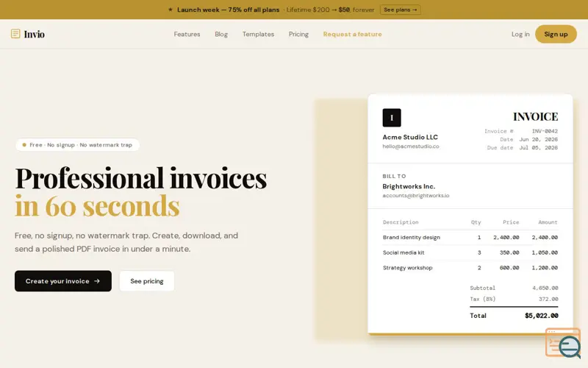Screen dimensions: 588x368
Task: Click accounts@brightworks.io email
Action: click(416, 196)
